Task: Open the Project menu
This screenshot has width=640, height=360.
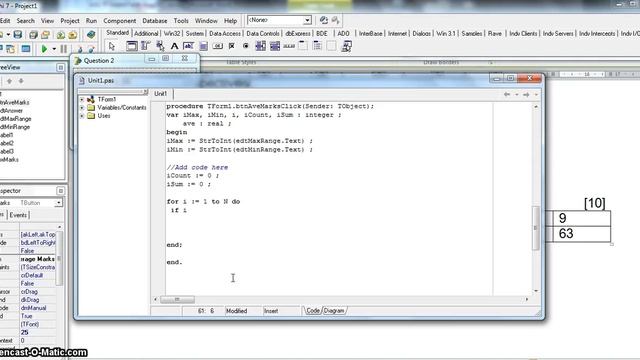Action: [x=70, y=20]
